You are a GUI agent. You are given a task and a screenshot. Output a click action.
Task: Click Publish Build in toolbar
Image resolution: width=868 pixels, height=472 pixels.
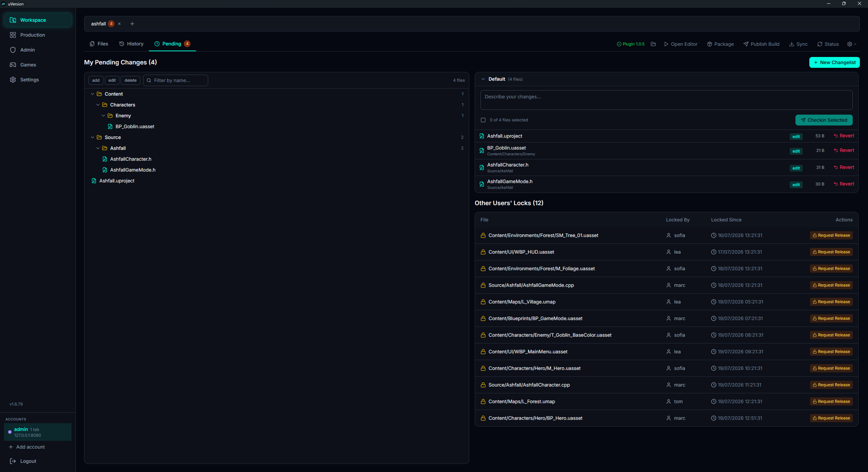pyautogui.click(x=762, y=44)
